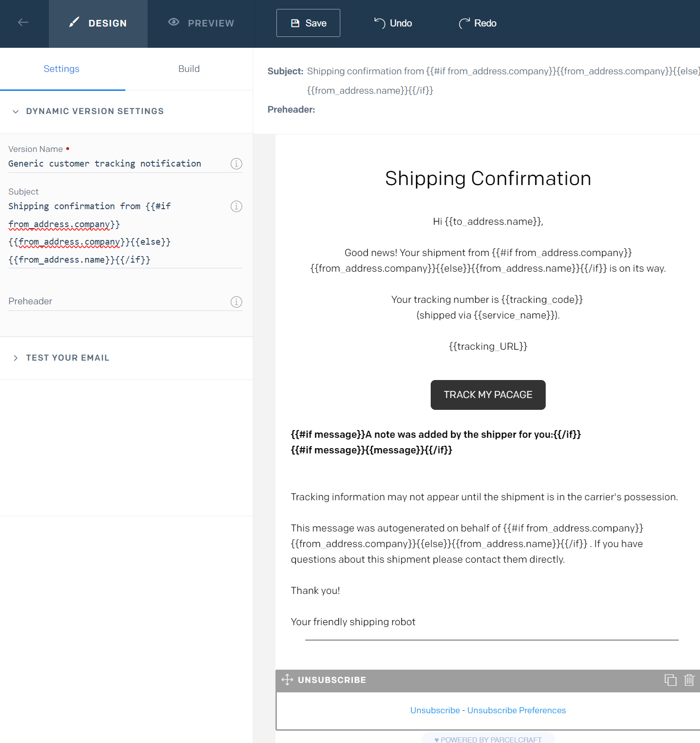Click 'Your tracking number is {{tracking_code}}' line
The width and height of the screenshot is (700, 743).
(x=487, y=300)
